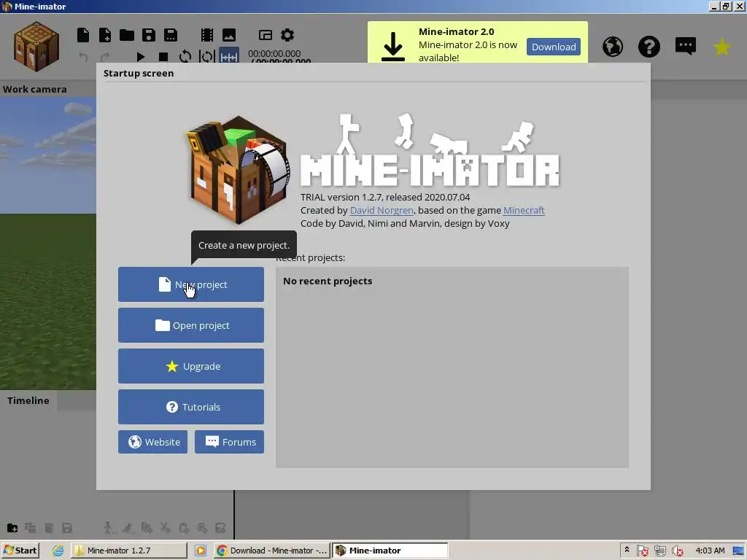
Task: Click the muted volume tray icon
Action: point(678,551)
